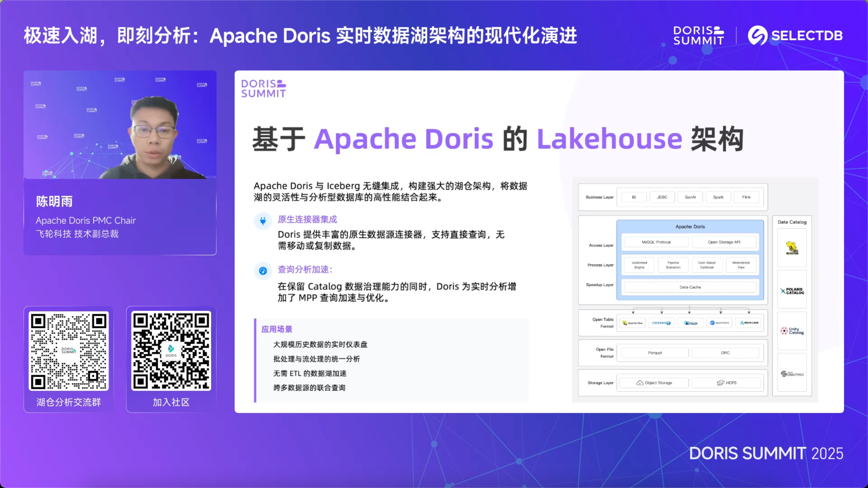The image size is (868, 488).
Task: Click the Doris Summit logo on the slide
Action: pyautogui.click(x=263, y=88)
